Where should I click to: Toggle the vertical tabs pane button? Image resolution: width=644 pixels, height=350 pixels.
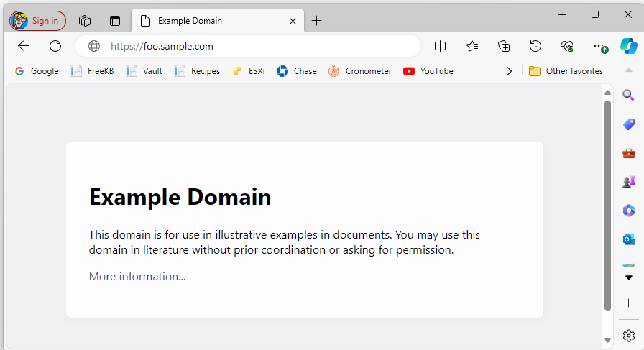(115, 21)
